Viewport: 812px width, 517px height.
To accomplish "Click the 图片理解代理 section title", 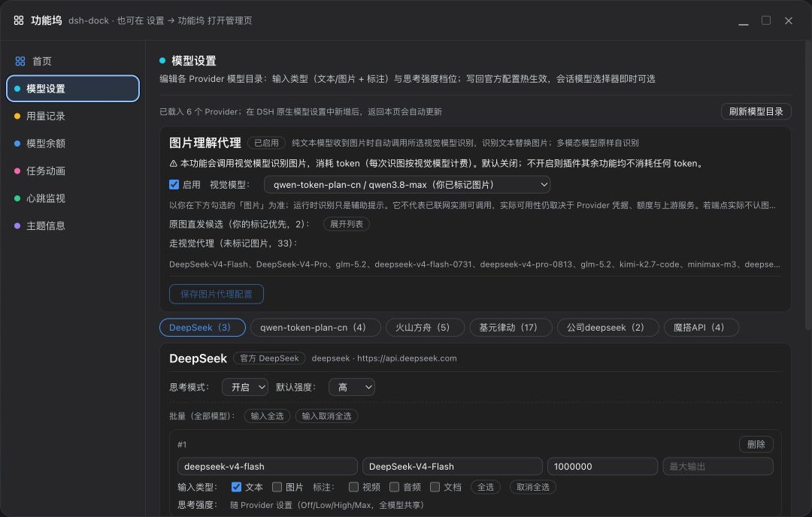I will point(205,143).
